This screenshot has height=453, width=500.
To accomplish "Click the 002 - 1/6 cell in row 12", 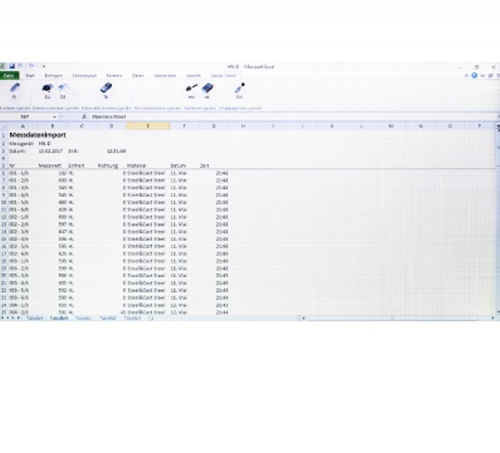I will pos(19,217).
